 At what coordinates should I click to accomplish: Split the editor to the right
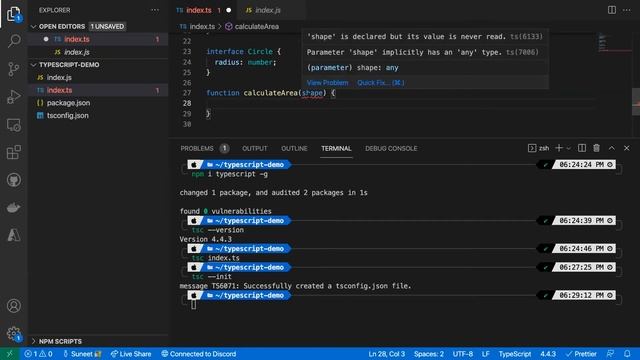611,10
